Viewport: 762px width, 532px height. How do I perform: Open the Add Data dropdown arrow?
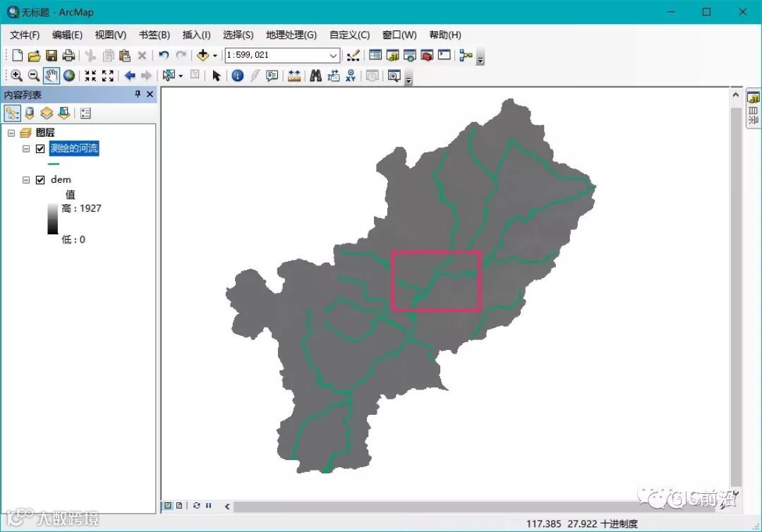(214, 56)
